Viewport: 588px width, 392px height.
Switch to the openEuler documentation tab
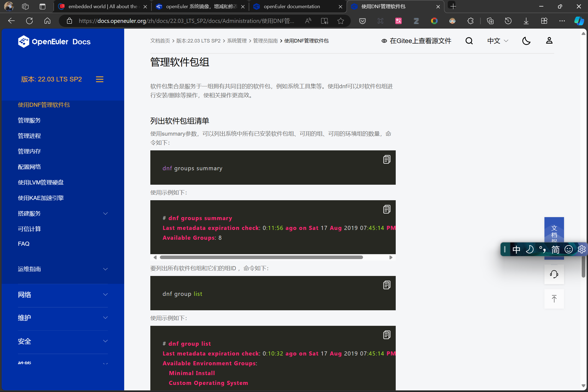(292, 7)
